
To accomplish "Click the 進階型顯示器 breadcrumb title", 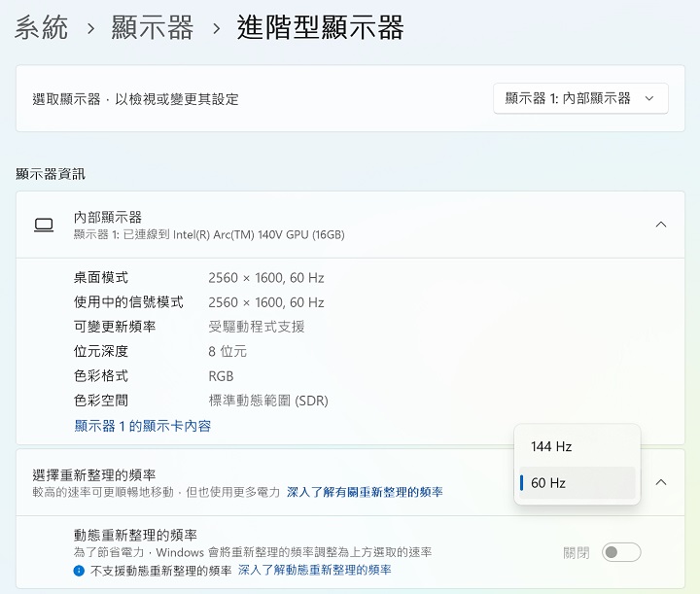I will pos(320,27).
